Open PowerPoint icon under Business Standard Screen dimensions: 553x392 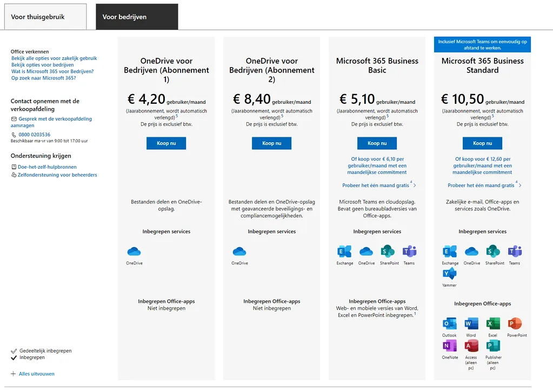515,323
